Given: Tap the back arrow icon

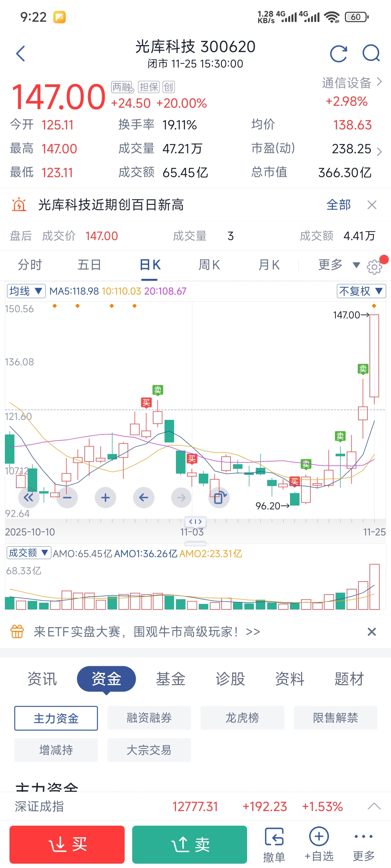Looking at the screenshot, I should point(21,54).
